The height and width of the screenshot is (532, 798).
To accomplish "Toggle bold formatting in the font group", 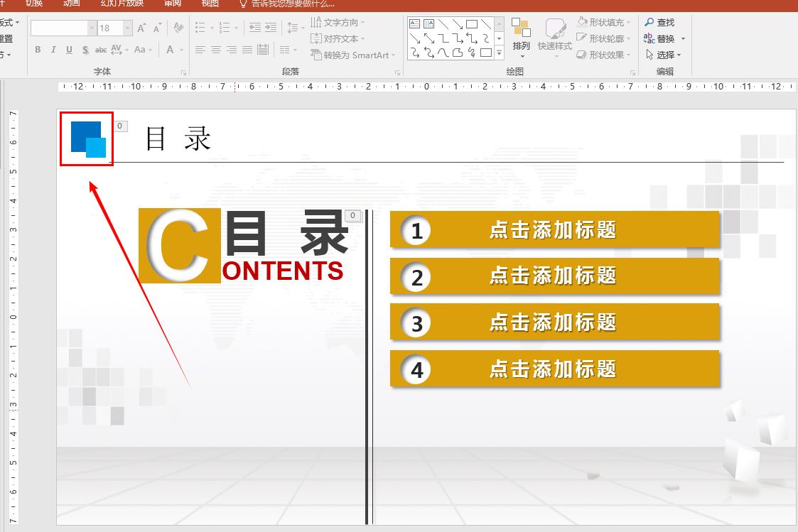I will (x=38, y=50).
